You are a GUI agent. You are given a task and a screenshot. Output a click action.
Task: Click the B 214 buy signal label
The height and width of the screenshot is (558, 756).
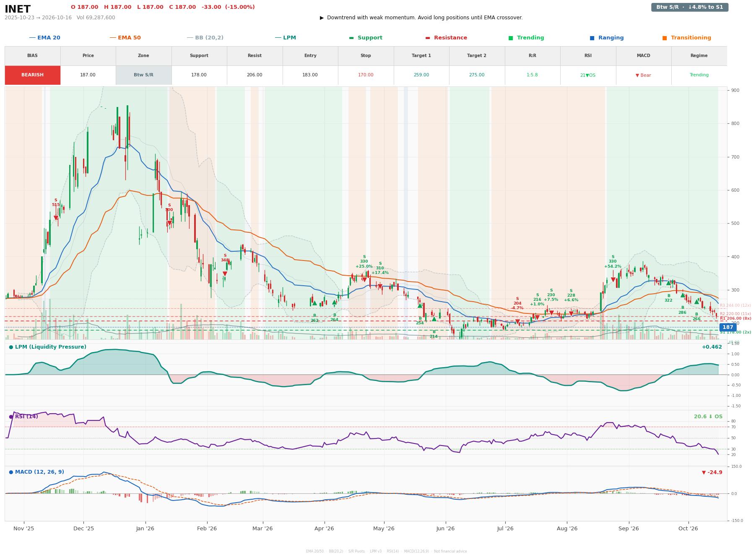point(434,334)
